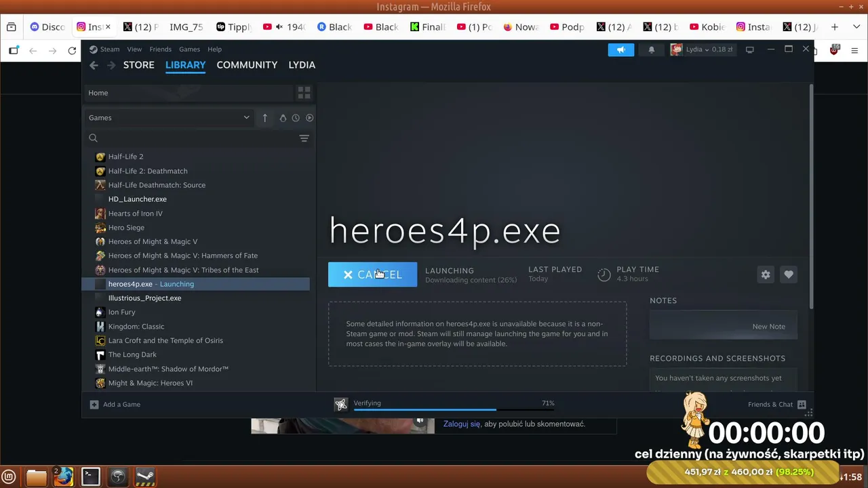
Task: Open user avatar next to Lydia
Action: pos(676,49)
